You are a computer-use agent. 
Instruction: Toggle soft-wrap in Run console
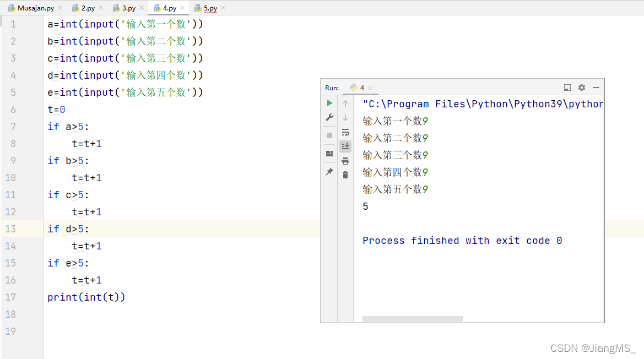pos(345,132)
